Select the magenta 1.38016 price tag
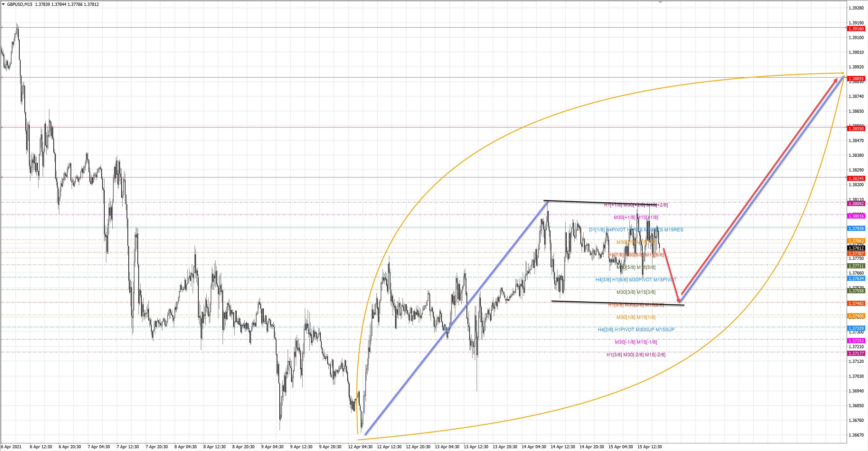Viewport: 868px width, 451px height. click(856, 216)
